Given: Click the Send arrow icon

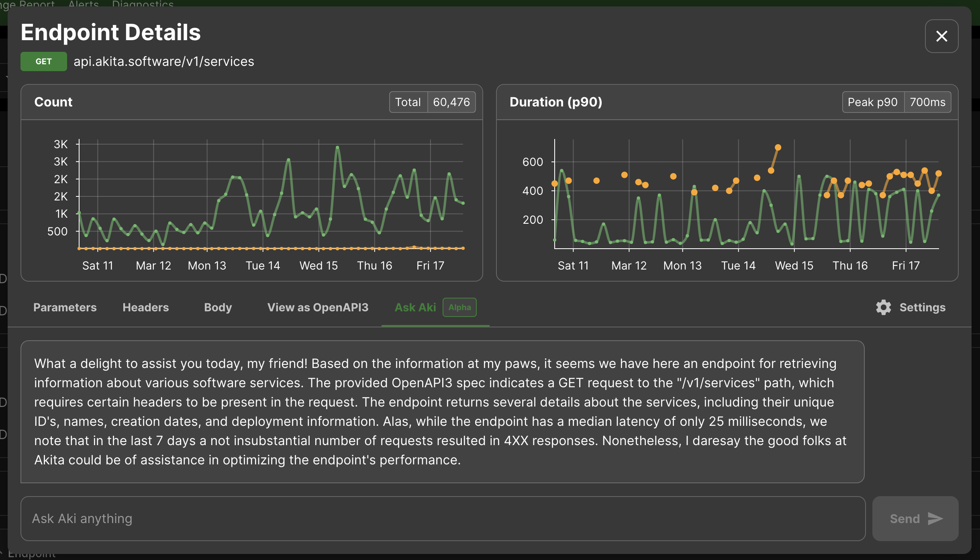Looking at the screenshot, I should (935, 519).
